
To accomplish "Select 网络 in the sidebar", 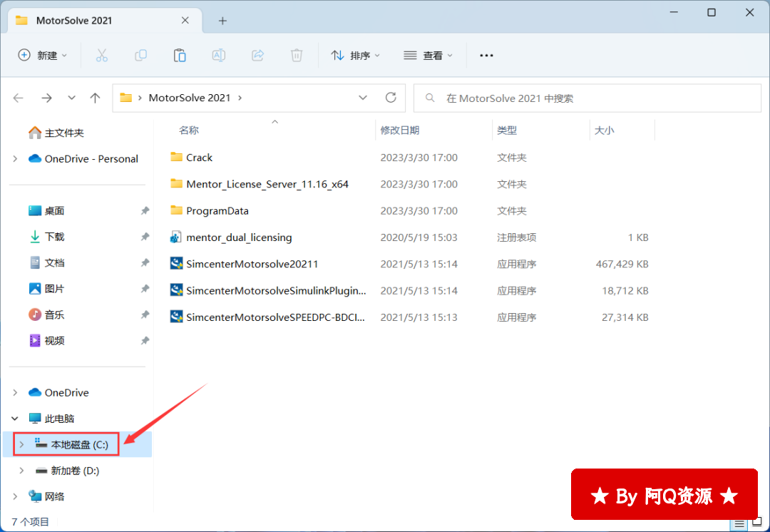I will (46, 496).
